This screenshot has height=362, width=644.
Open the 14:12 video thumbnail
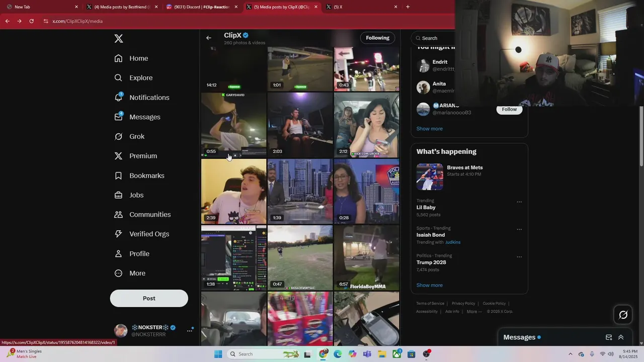point(233,69)
